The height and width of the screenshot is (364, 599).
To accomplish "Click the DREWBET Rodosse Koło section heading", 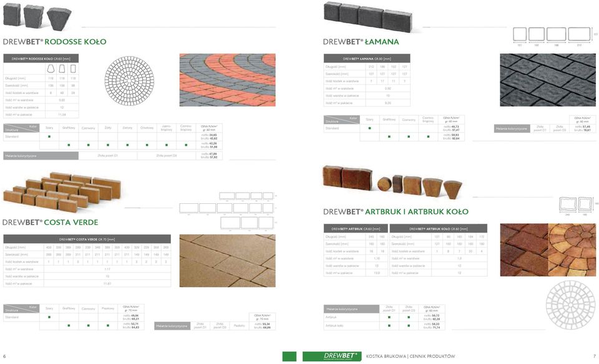I will 55,42.
